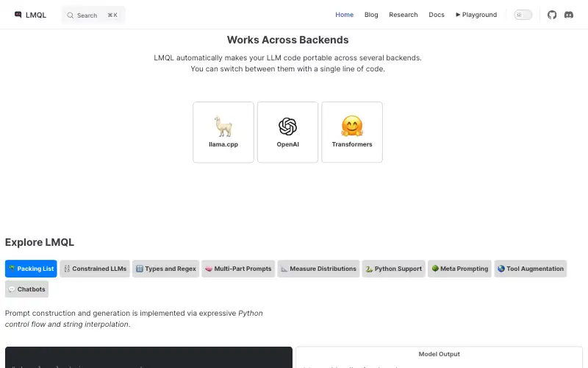
Task: Click the OpenAI logo icon
Action: coord(287,126)
